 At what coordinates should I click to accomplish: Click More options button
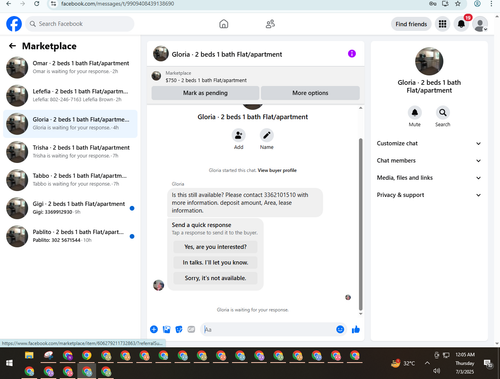point(310,93)
